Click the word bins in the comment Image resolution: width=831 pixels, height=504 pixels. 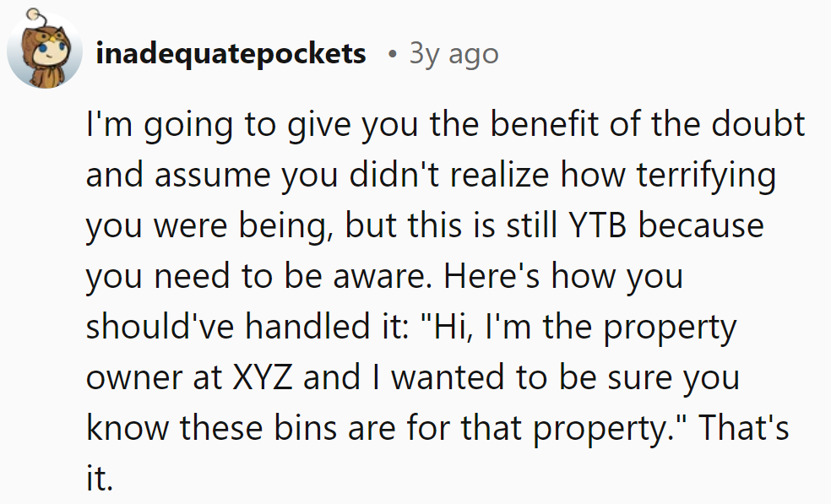coord(299,428)
